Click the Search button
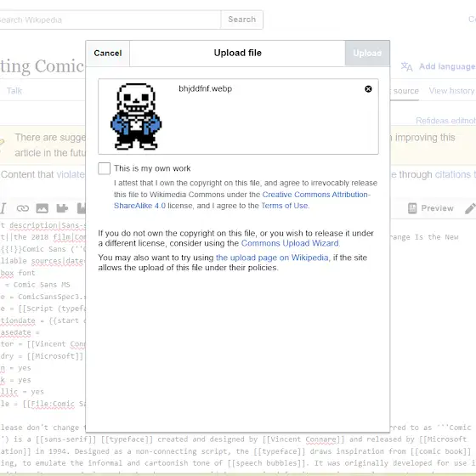 [x=242, y=20]
